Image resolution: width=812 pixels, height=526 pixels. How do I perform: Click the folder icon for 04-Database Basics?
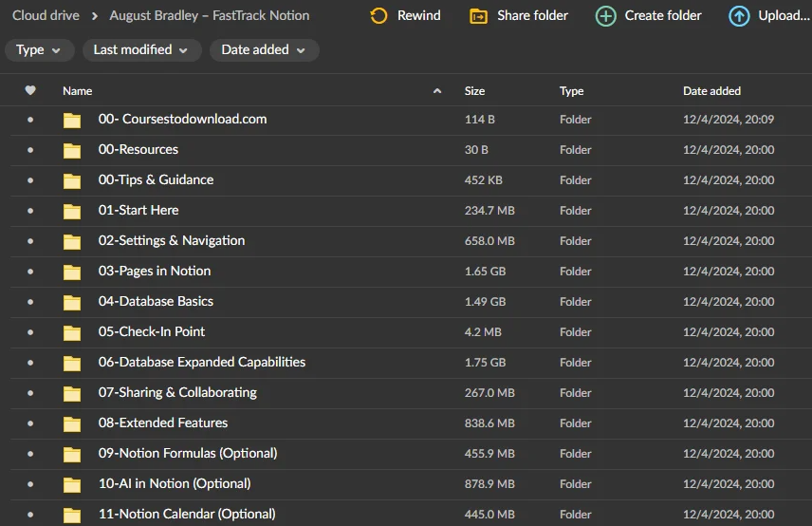pos(72,302)
